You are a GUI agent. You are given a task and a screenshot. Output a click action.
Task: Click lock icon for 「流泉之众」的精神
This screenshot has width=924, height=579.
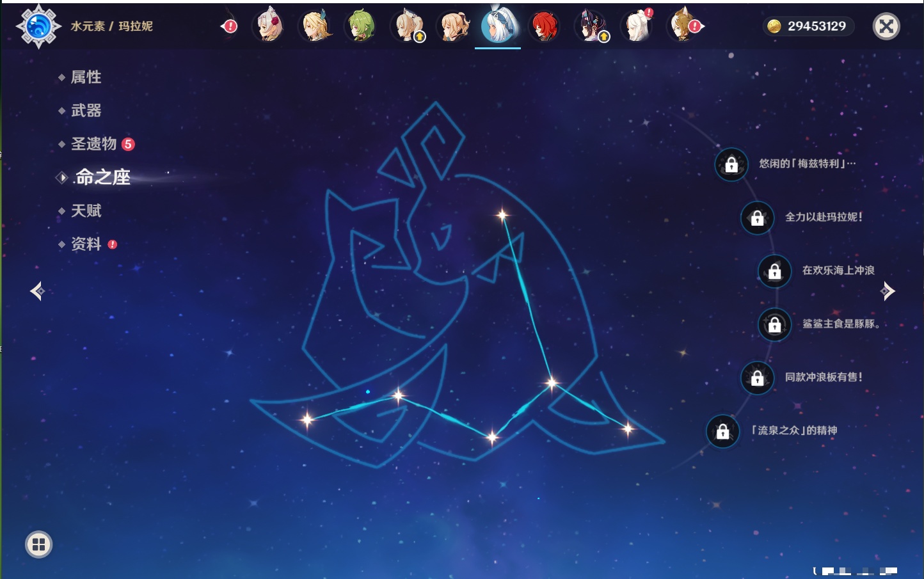(x=722, y=431)
